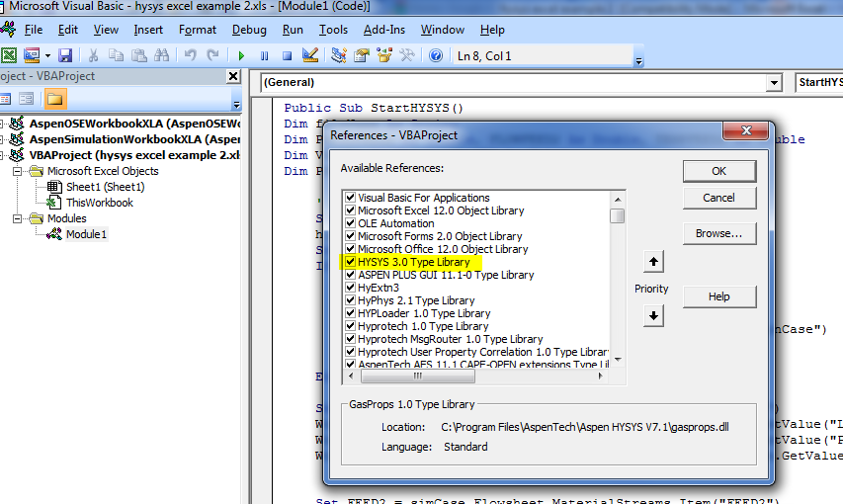
Task: Open the Properties Window icon
Action: click(362, 55)
